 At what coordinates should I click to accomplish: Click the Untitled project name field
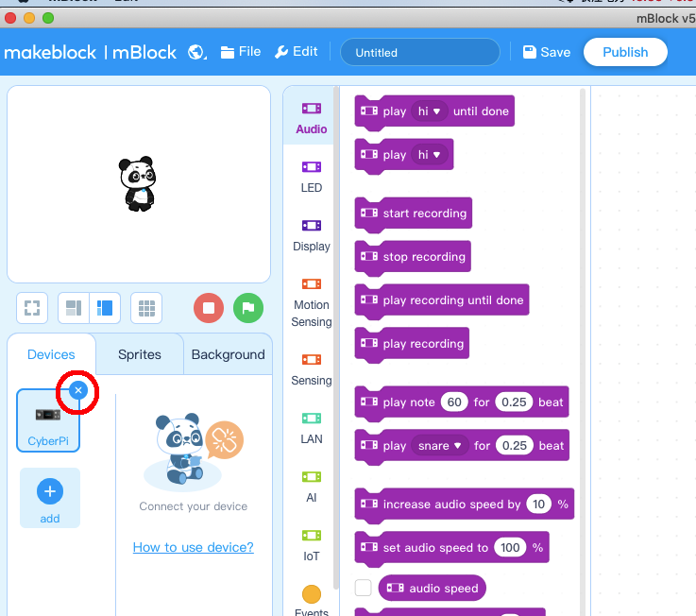click(420, 52)
